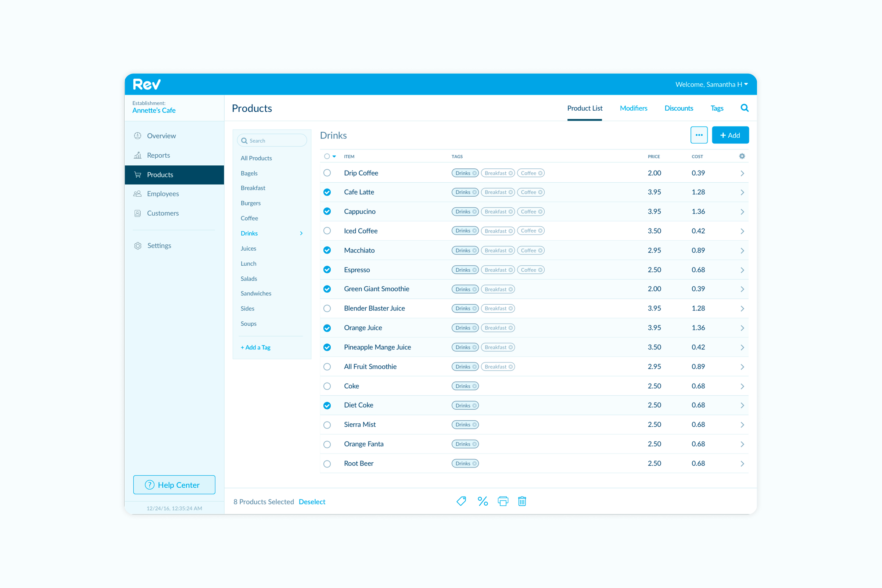Open Reports in the sidebar
The height and width of the screenshot is (588, 882).
(174, 155)
